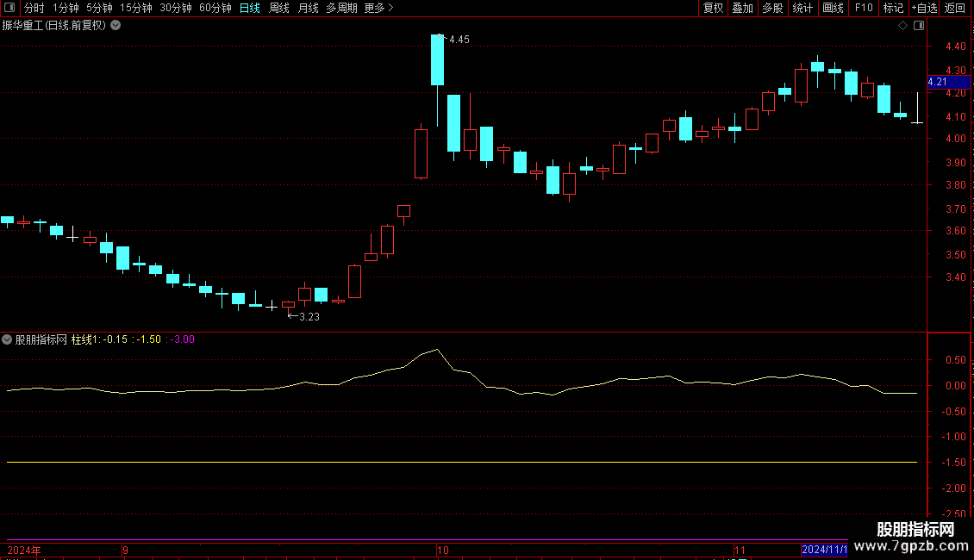Expand the 更多 more periods menu
The height and width of the screenshot is (560, 974).
(379, 8)
